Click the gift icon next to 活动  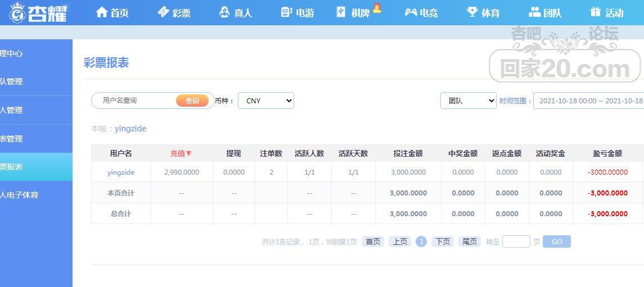click(x=596, y=12)
